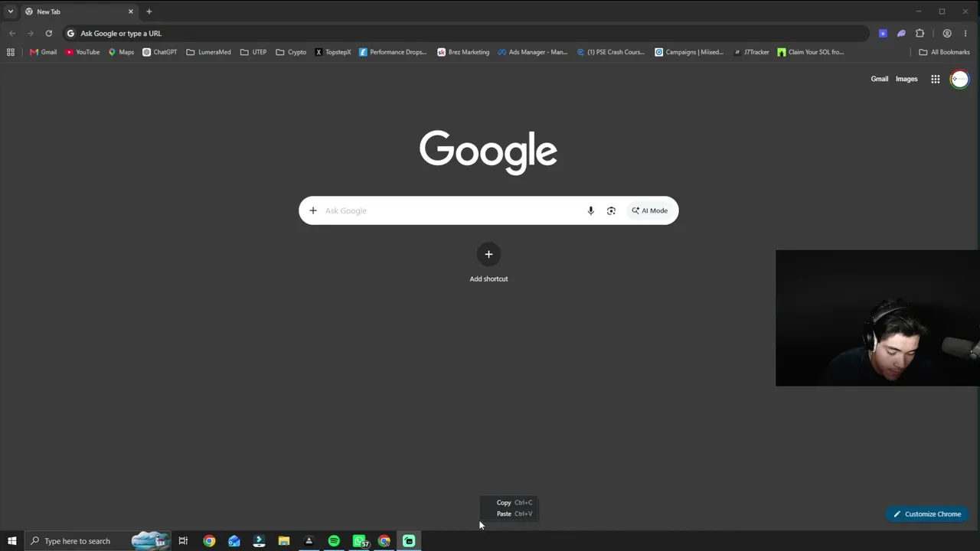The width and height of the screenshot is (980, 551).
Task: Open the YouTube bookmark
Action: [x=83, y=52]
